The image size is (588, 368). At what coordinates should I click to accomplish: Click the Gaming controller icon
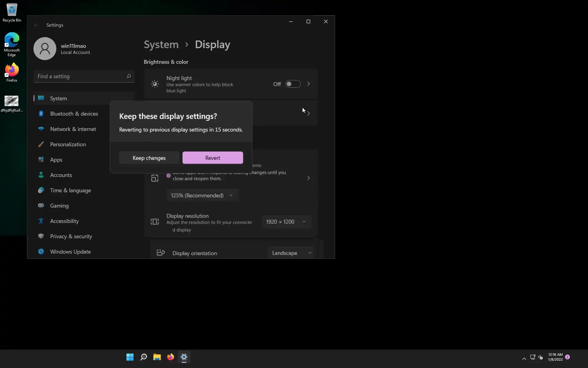(x=41, y=205)
